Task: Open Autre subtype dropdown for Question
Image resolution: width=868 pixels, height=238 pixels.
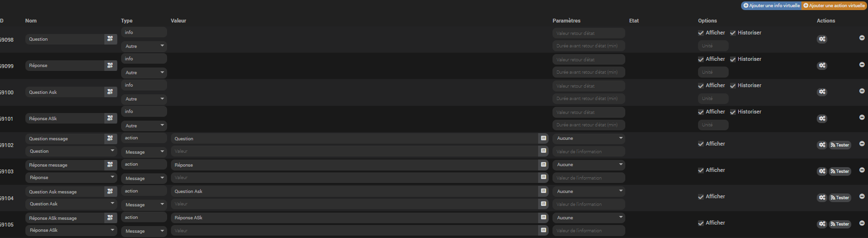Action: point(144,46)
